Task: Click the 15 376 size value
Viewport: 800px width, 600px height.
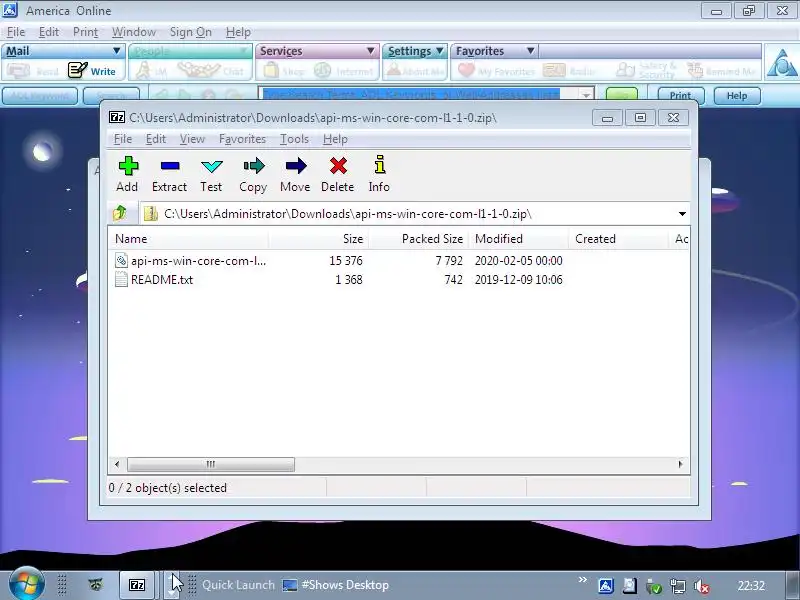Action: (x=345, y=261)
